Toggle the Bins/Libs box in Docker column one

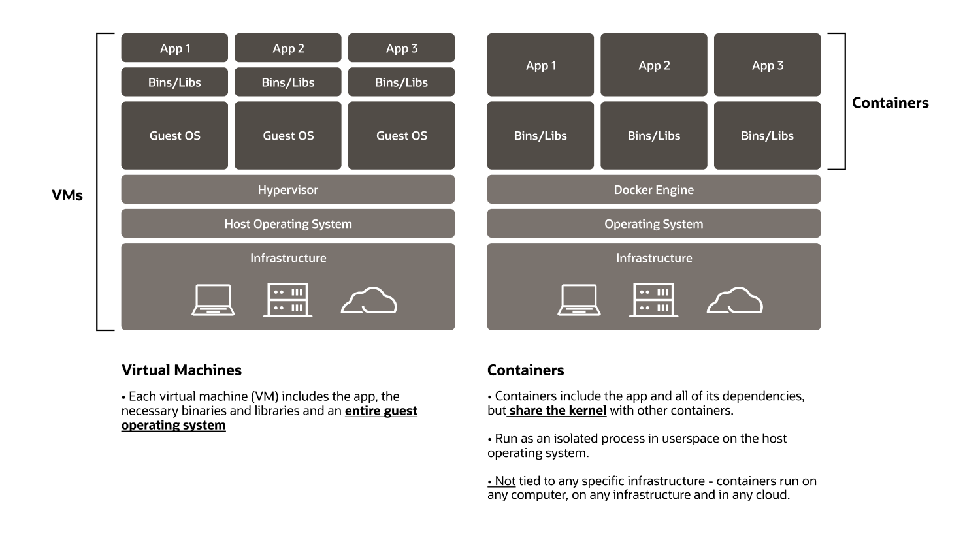point(540,135)
